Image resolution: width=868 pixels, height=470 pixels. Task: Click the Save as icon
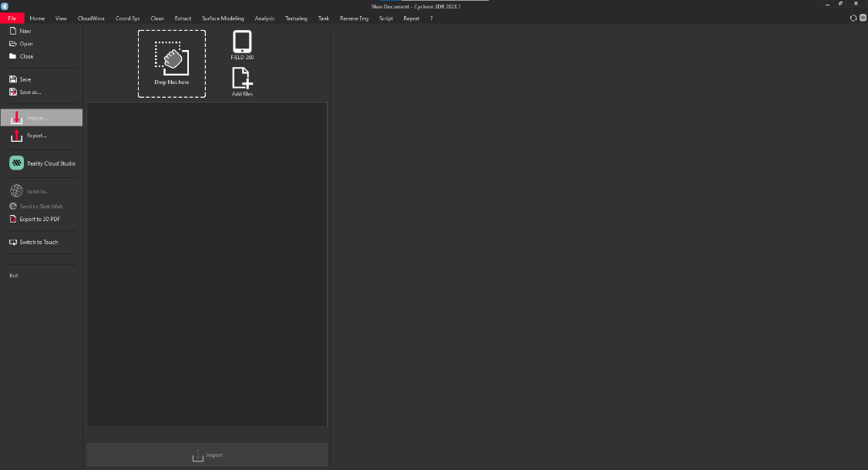tap(13, 92)
